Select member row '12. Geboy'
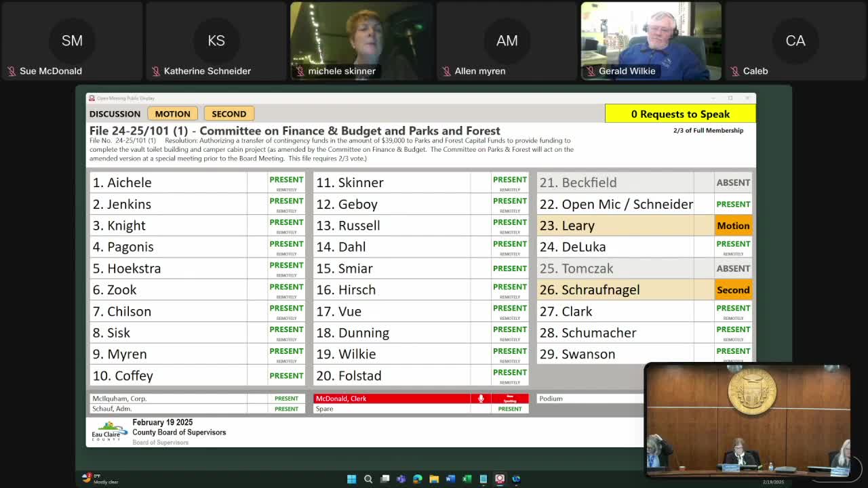The height and width of the screenshot is (488, 868). coord(421,204)
